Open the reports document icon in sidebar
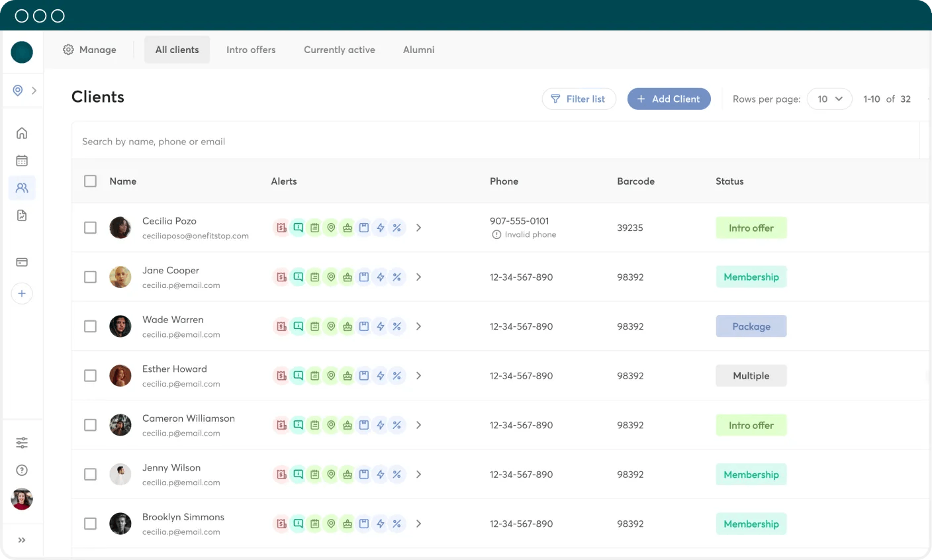Image resolution: width=932 pixels, height=560 pixels. click(x=22, y=215)
